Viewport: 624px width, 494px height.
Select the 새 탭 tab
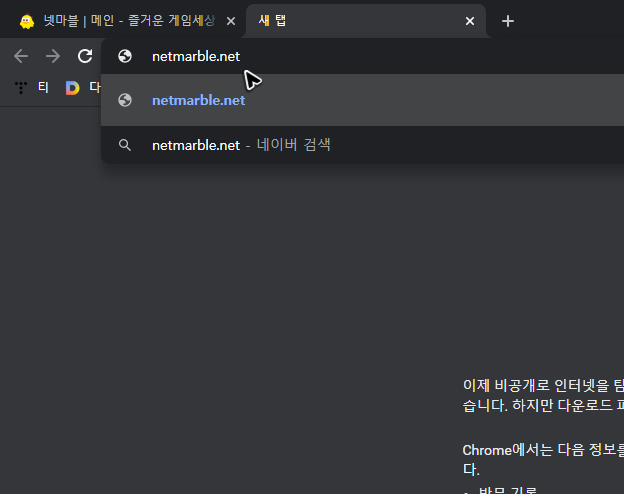(x=366, y=21)
